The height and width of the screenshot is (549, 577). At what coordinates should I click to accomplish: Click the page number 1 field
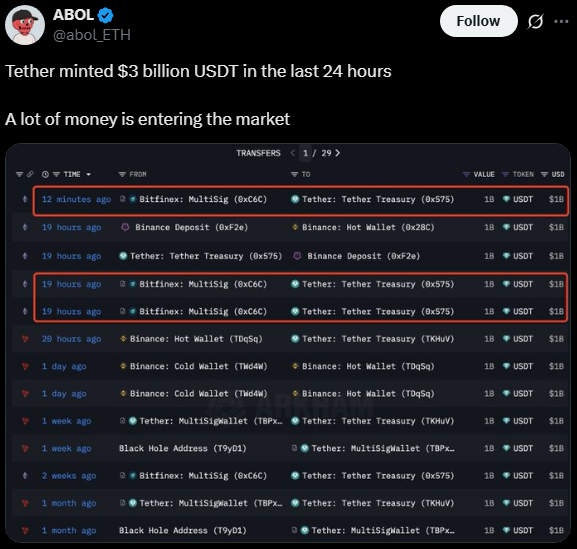pos(305,153)
